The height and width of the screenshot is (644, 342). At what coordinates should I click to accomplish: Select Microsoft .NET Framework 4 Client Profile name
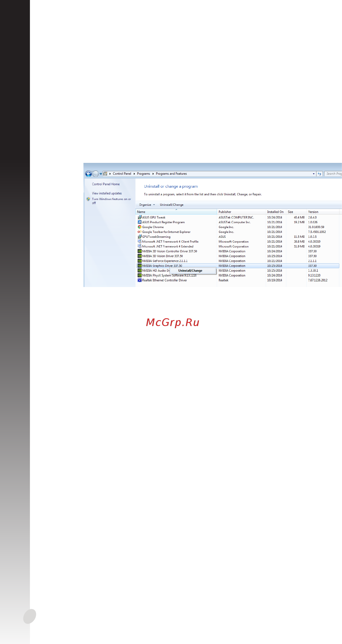click(x=170, y=242)
